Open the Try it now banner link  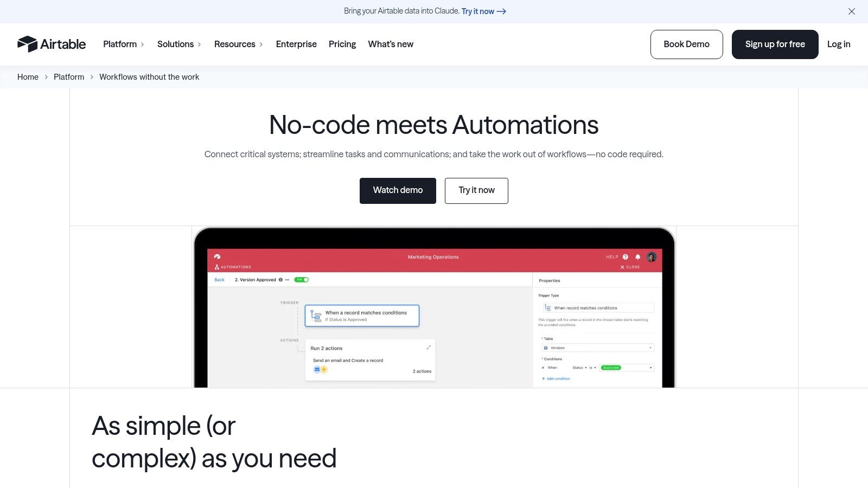click(x=483, y=11)
